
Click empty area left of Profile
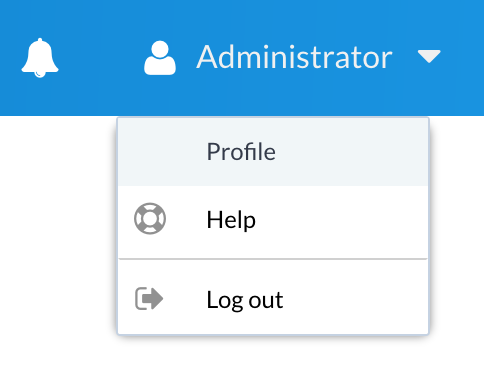coord(160,152)
